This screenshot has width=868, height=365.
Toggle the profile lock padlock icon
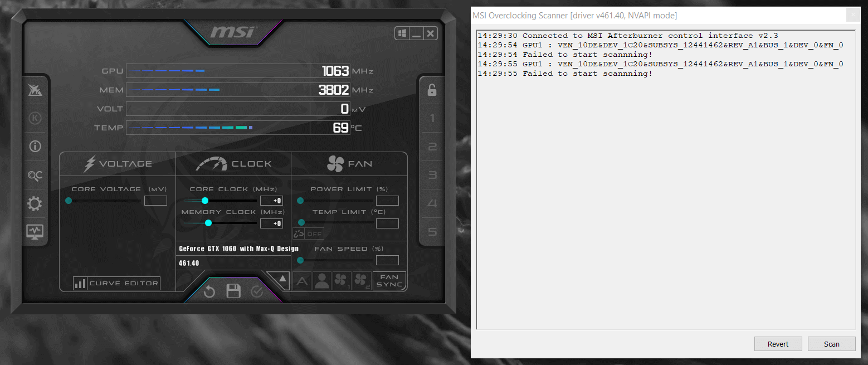(432, 90)
